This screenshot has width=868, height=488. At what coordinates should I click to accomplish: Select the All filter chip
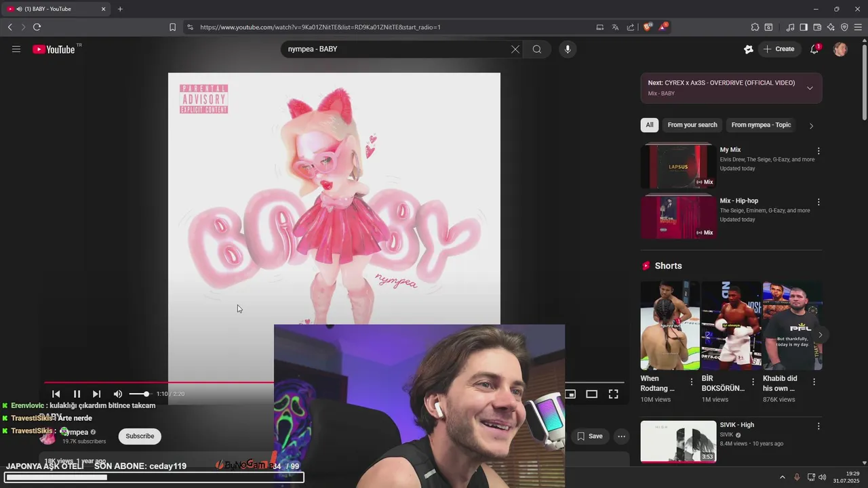tap(650, 125)
